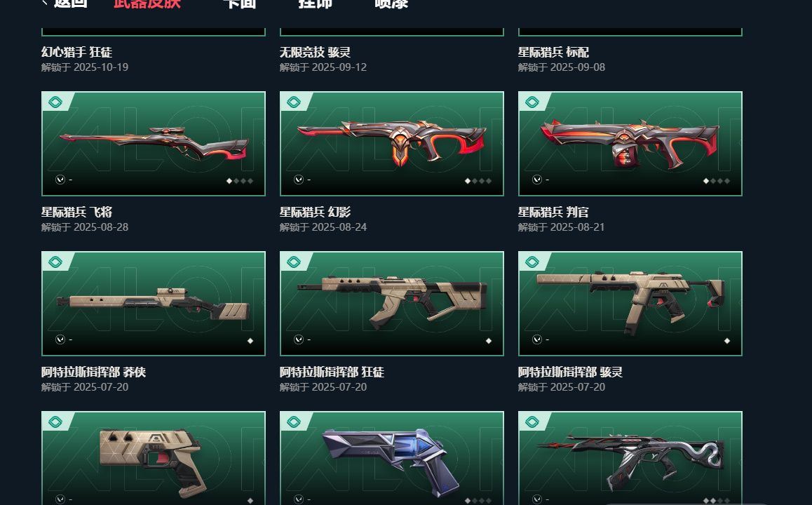Open the 星际猎兵 飞将 sniper rifle thumbnail
The height and width of the screenshot is (505, 812).
pyautogui.click(x=154, y=144)
